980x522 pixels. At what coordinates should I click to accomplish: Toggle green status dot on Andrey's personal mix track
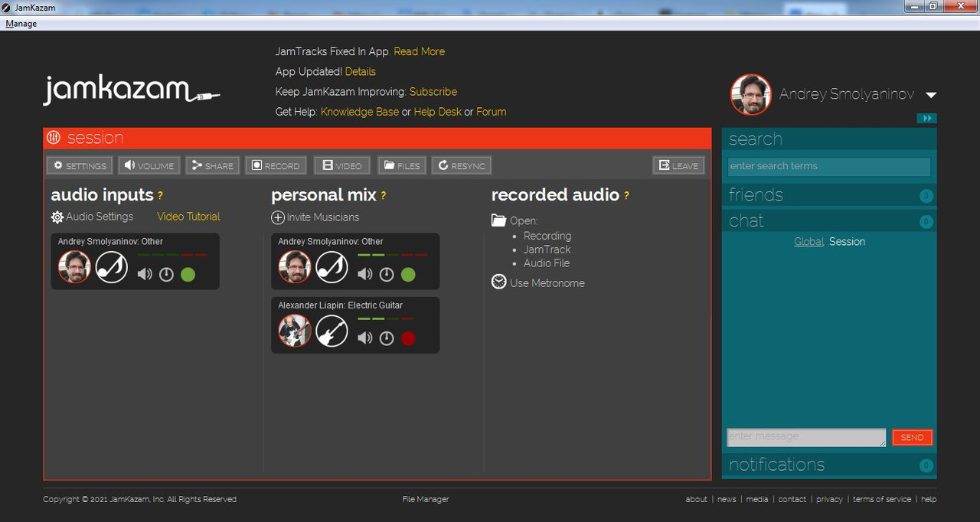[x=408, y=274]
